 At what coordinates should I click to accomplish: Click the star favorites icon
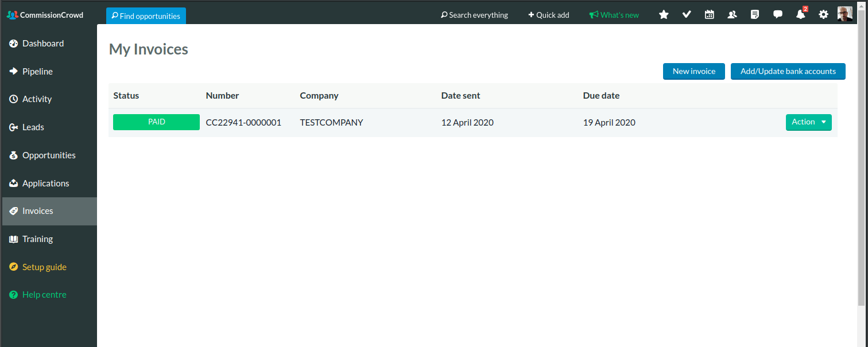[x=664, y=15]
